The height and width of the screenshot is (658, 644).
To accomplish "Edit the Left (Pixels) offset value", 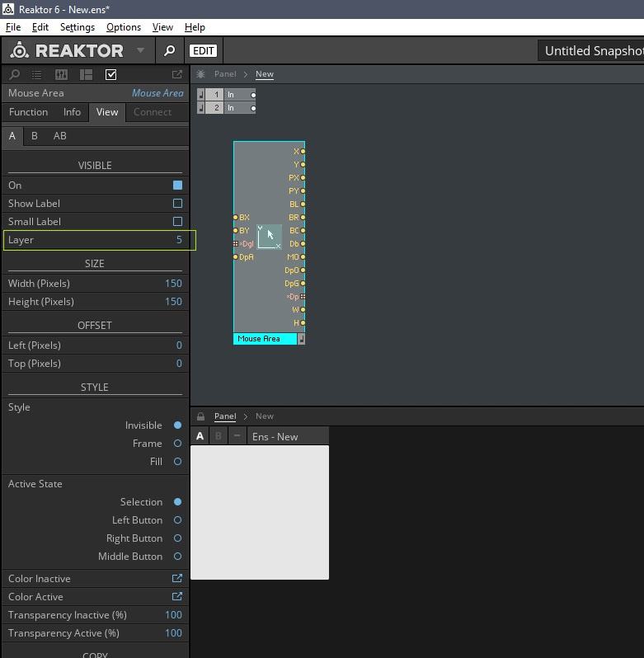I will pyautogui.click(x=179, y=345).
